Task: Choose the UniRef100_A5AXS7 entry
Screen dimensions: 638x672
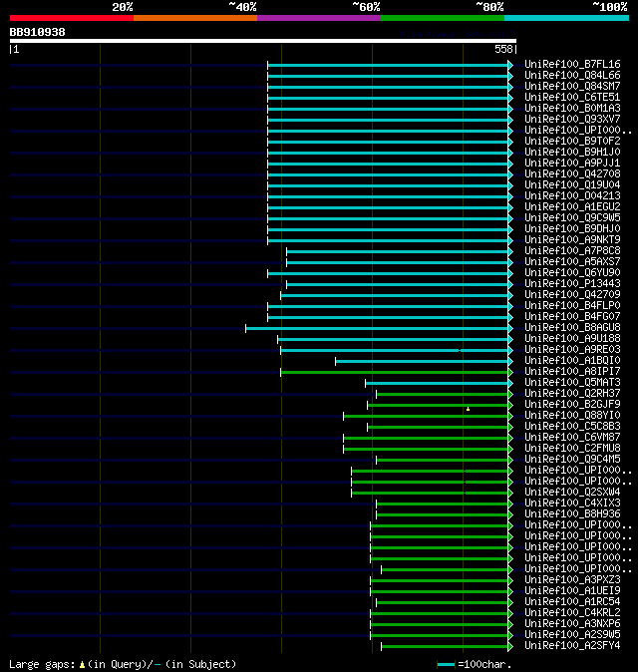Action: coord(572,262)
